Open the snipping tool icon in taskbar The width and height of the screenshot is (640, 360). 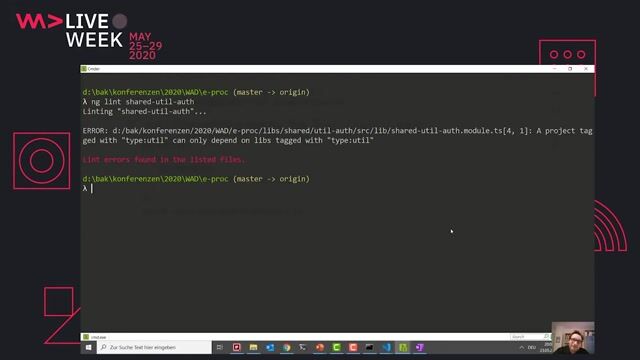click(x=302, y=347)
